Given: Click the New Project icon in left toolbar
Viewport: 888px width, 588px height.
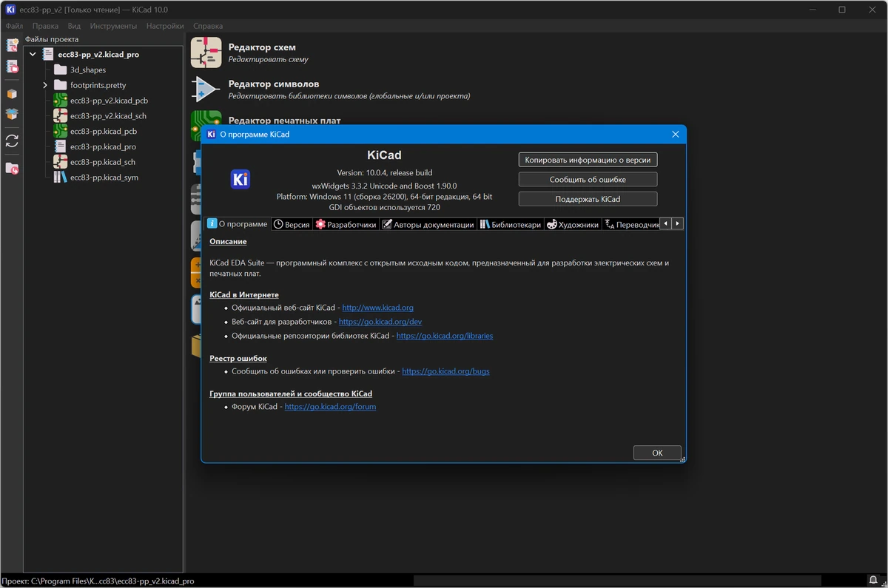Looking at the screenshot, I should (12, 46).
